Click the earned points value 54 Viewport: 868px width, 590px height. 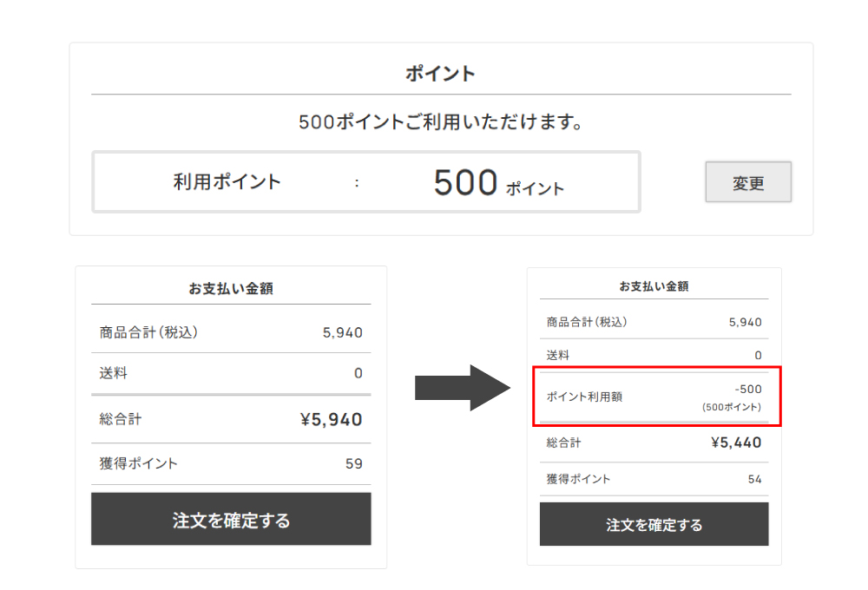pos(754,479)
